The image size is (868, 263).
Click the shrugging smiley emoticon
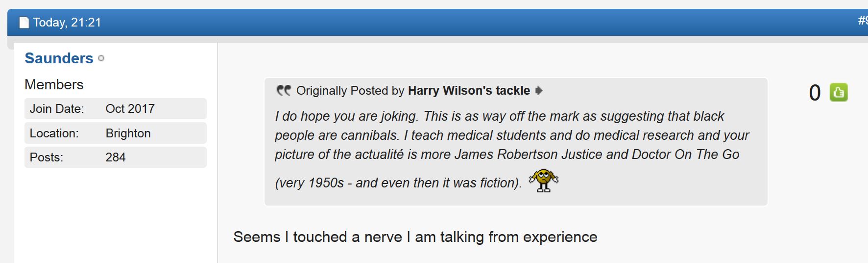point(543,180)
